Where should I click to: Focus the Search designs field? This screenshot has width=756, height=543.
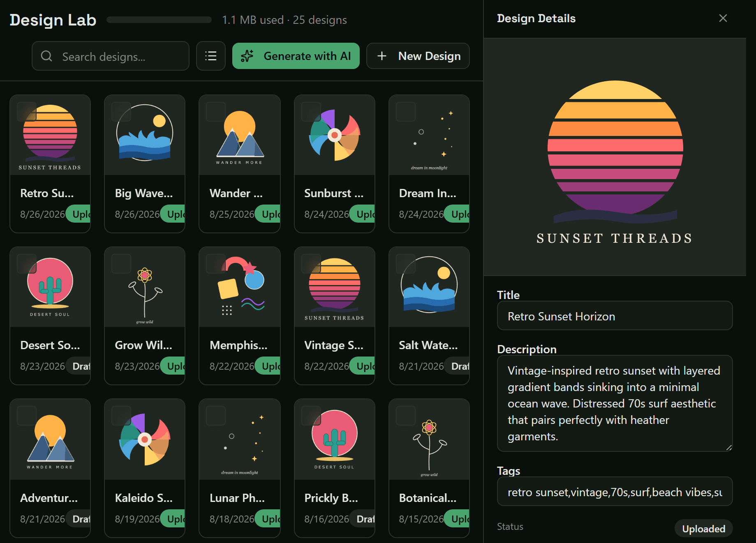click(111, 56)
